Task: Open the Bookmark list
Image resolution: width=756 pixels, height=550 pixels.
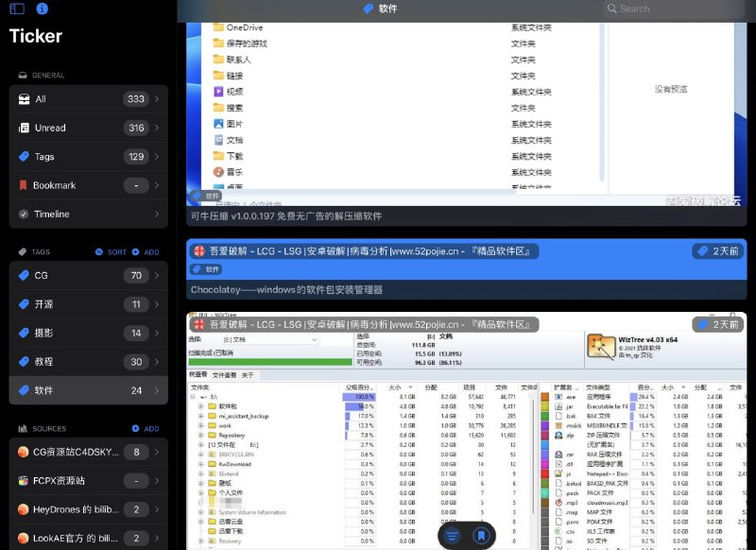Action: tap(89, 185)
